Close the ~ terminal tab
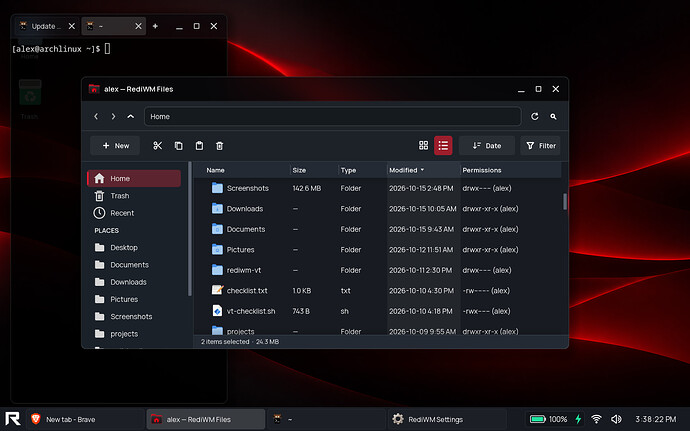 coord(138,26)
